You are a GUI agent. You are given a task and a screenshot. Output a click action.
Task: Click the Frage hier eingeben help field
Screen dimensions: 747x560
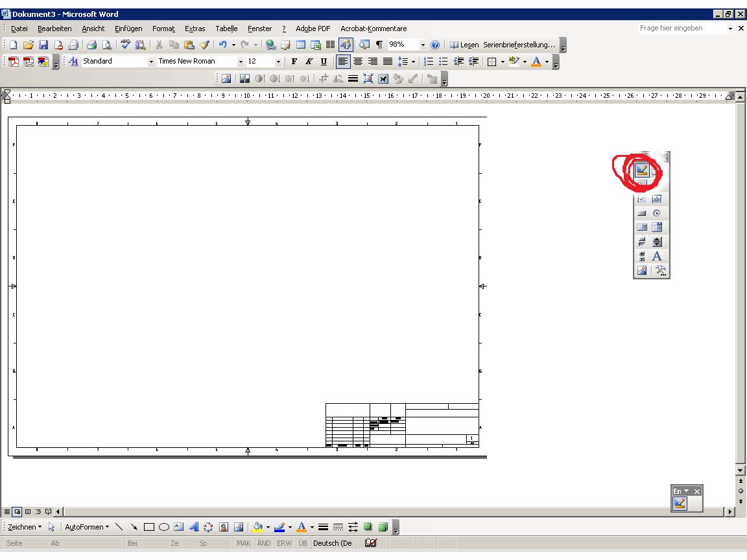point(682,28)
